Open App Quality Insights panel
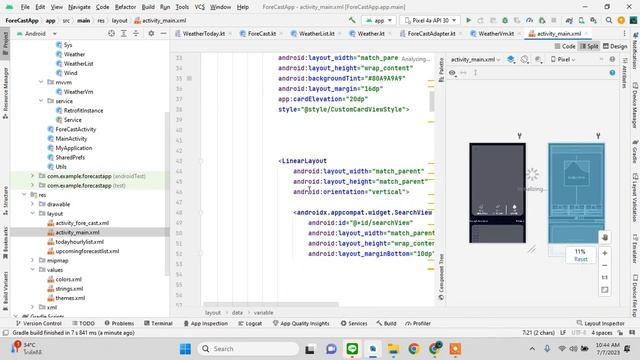 click(x=301, y=323)
